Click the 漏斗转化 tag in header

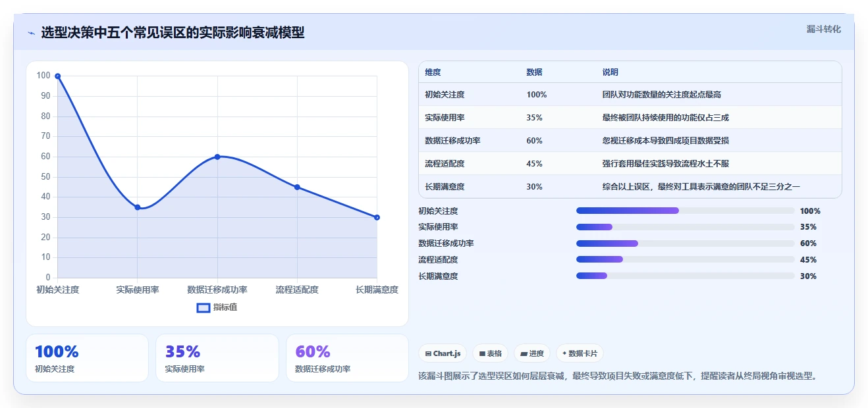point(824,30)
